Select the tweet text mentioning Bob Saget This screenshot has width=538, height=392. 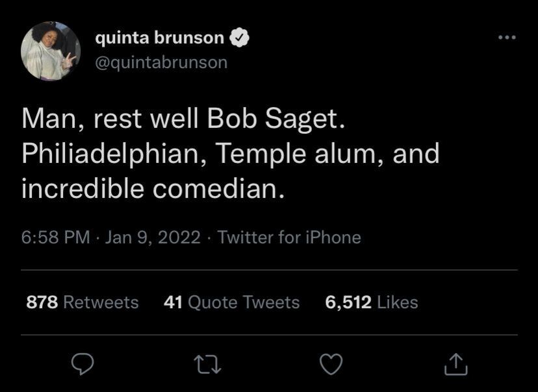[227, 154]
